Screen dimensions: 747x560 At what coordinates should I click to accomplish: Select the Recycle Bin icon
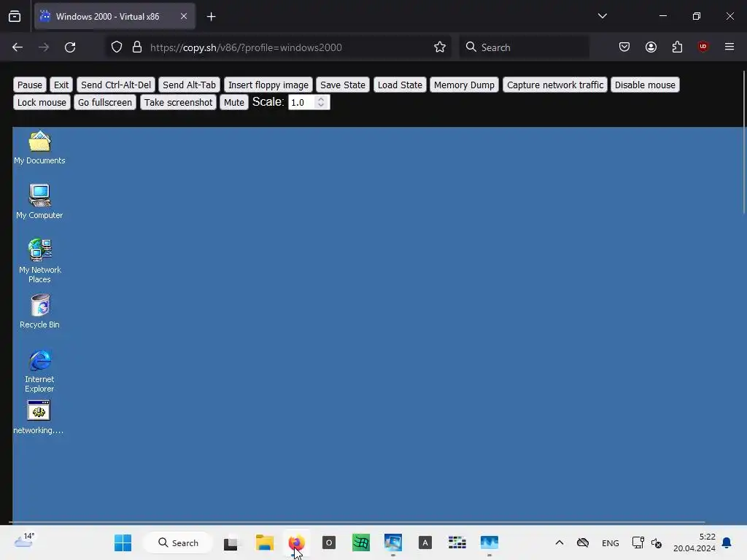point(39,311)
